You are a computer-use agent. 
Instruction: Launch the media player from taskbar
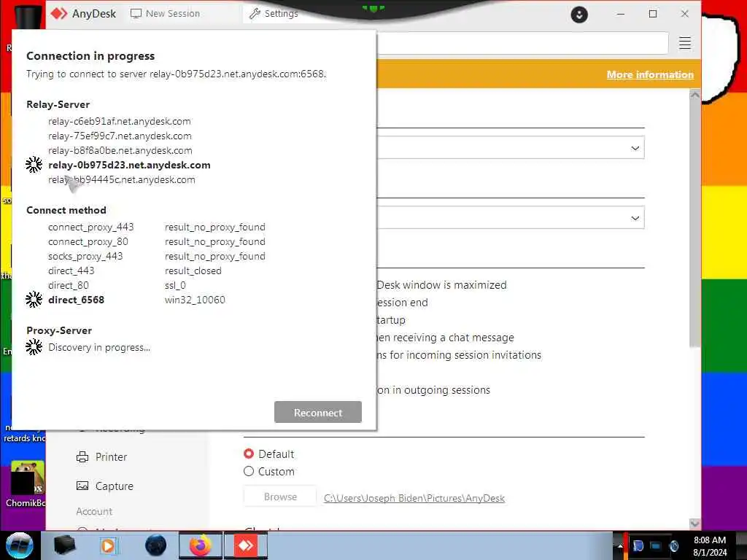tap(108, 545)
